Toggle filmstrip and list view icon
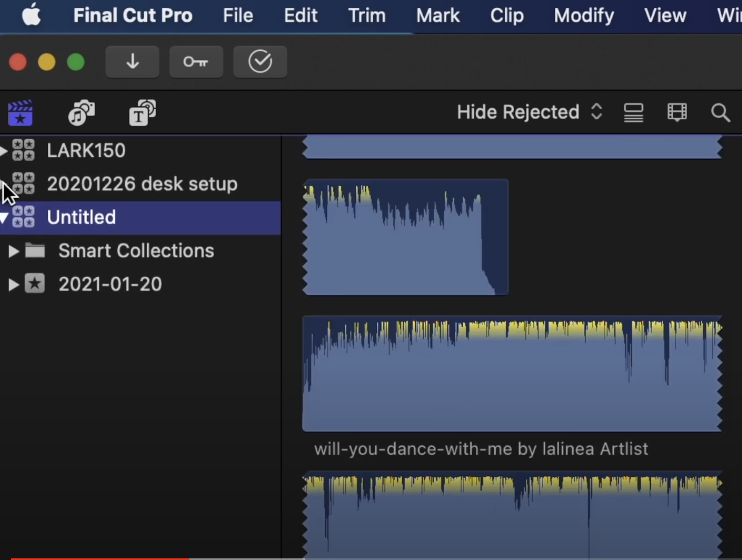The height and width of the screenshot is (560, 742). [633, 112]
